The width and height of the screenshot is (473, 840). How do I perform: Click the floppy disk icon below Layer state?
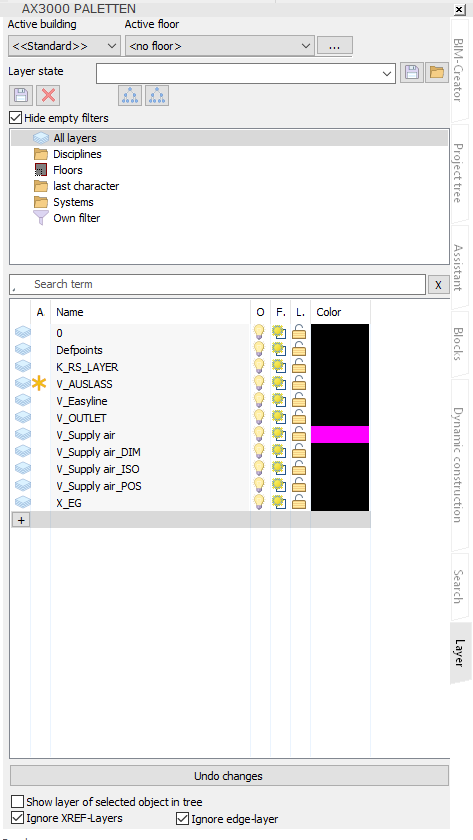point(21,95)
